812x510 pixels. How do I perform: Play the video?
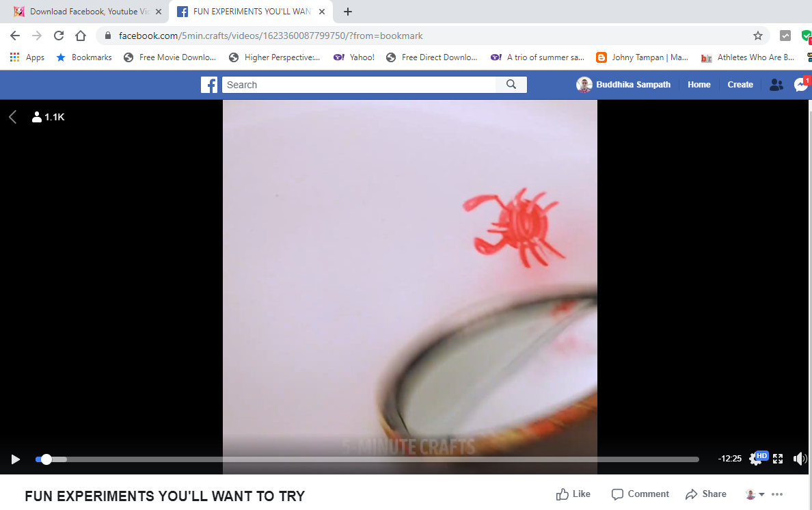coord(16,459)
